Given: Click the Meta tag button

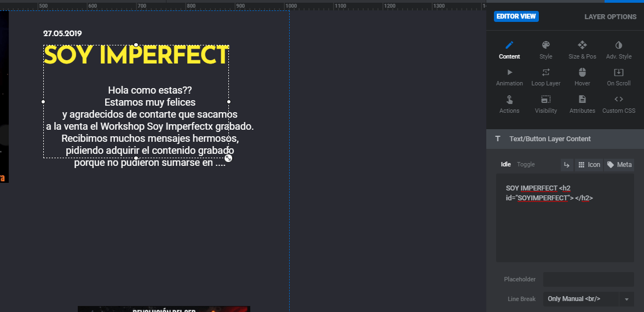Looking at the screenshot, I should [619, 165].
